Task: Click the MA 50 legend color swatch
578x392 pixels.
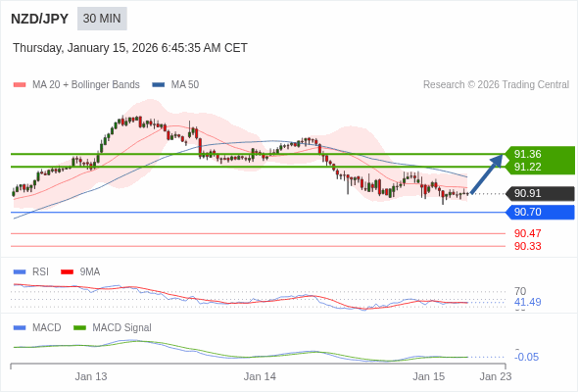Action: pos(159,85)
